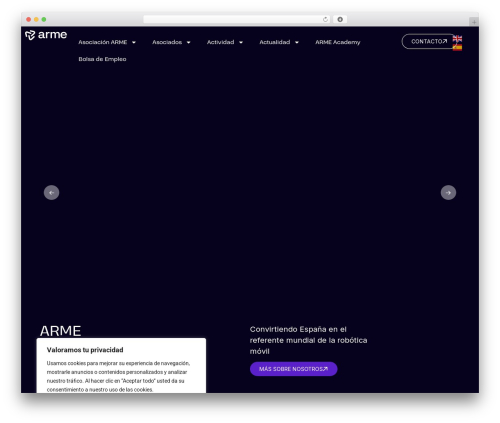
Task: Expand the Asociados dropdown arrow
Action: (188, 42)
